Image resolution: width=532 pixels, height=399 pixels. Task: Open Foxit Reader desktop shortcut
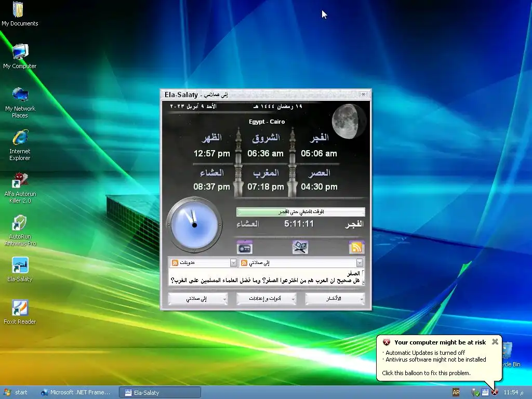tap(20, 312)
